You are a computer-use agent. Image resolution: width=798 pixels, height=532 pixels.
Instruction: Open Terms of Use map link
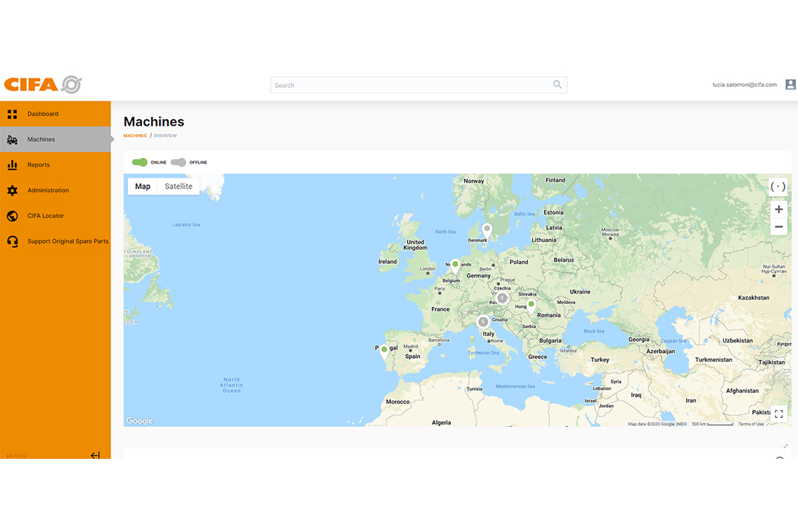coord(751,424)
